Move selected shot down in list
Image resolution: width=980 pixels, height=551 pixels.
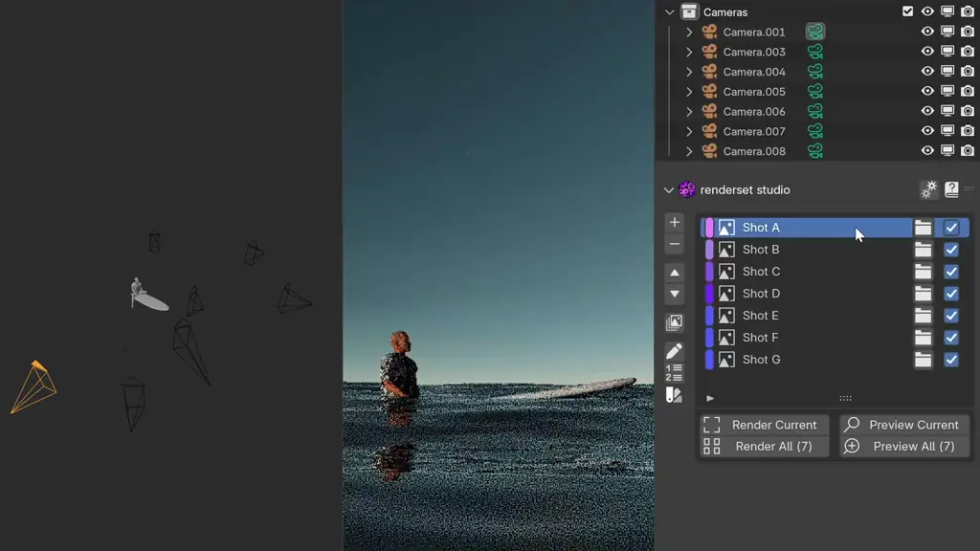pos(675,295)
